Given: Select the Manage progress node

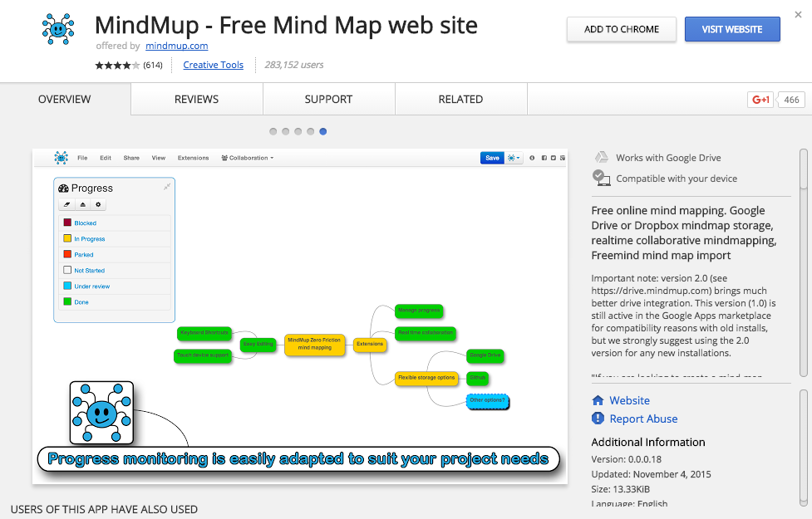Looking at the screenshot, I should 419,311.
